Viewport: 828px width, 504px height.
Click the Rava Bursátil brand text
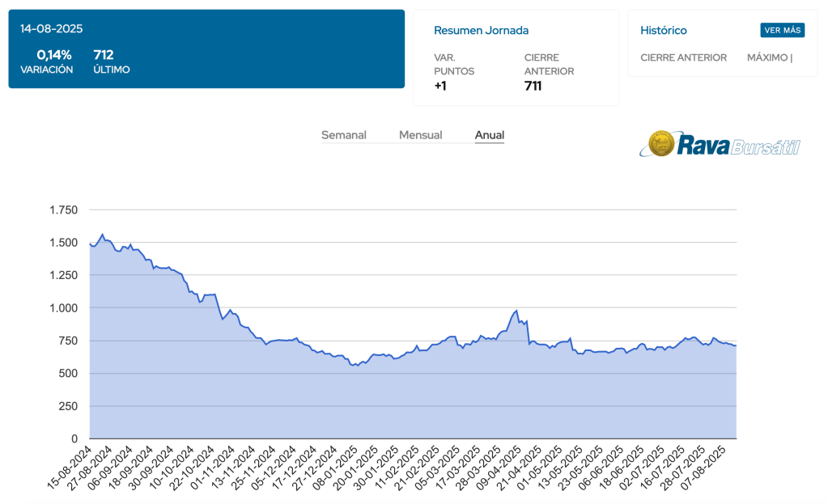738,146
